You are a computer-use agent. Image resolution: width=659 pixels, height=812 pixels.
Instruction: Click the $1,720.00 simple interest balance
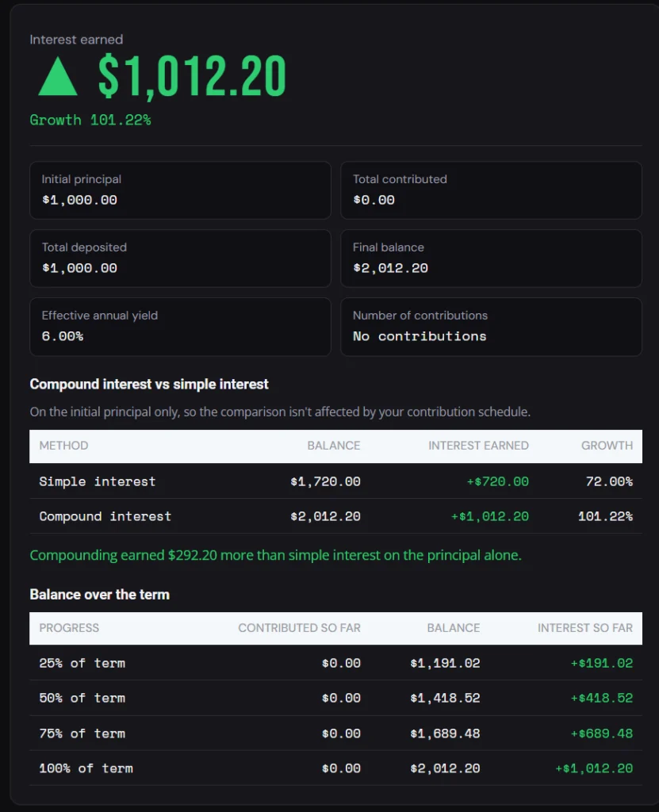[x=325, y=481]
